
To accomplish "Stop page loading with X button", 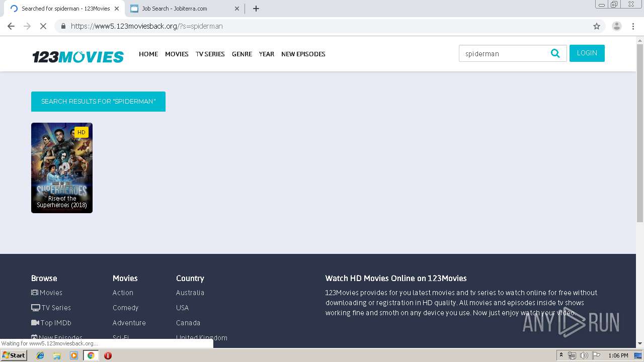I will pyautogui.click(x=43, y=26).
